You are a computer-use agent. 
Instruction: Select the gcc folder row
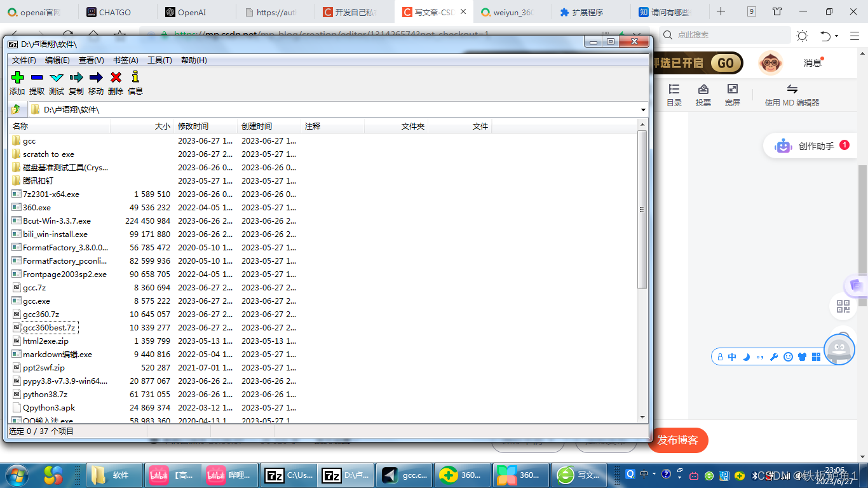tap(29, 141)
